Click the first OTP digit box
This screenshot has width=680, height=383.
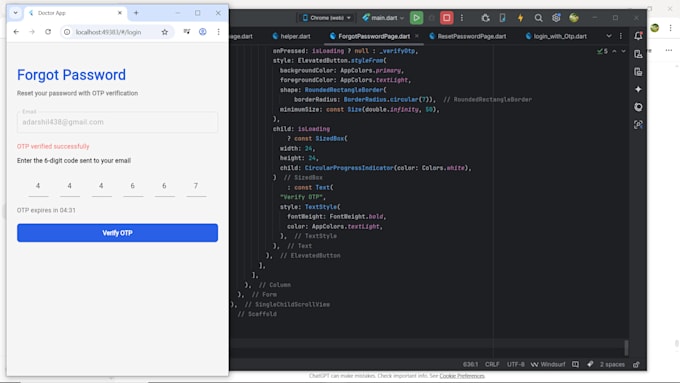point(38,187)
